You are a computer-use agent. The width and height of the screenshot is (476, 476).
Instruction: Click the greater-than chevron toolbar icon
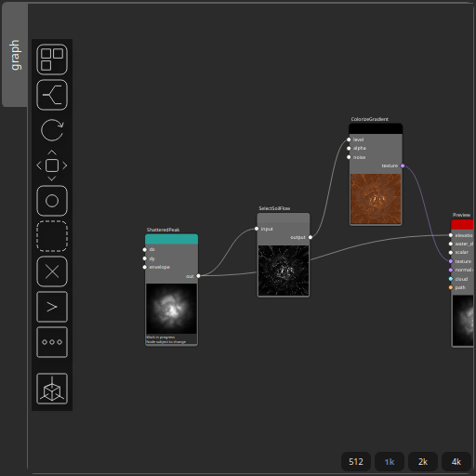[52, 307]
